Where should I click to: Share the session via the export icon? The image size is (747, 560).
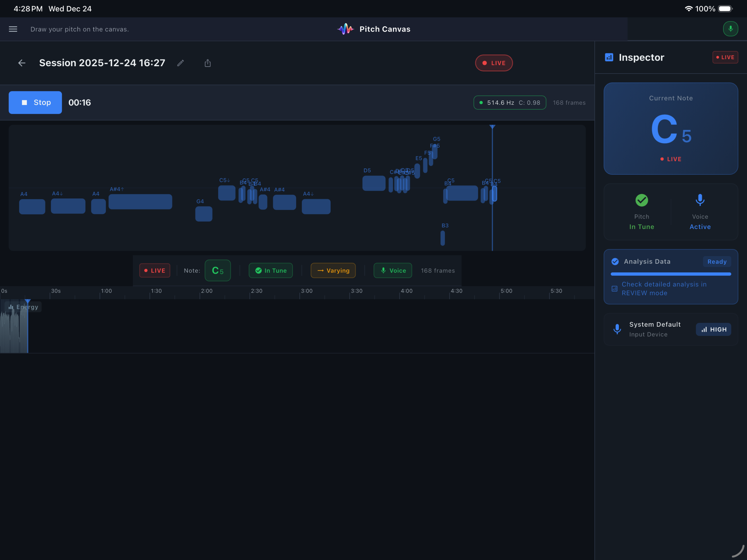click(208, 63)
